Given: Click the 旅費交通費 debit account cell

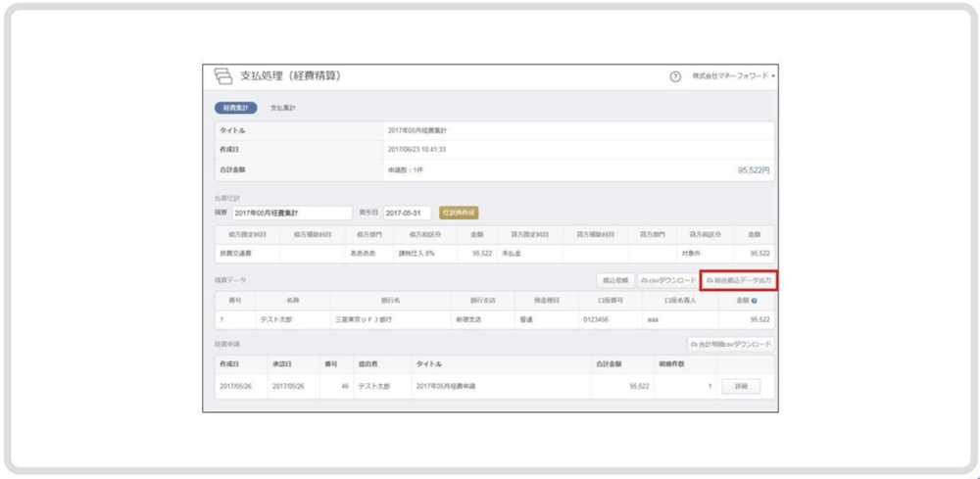Looking at the screenshot, I should (x=236, y=253).
